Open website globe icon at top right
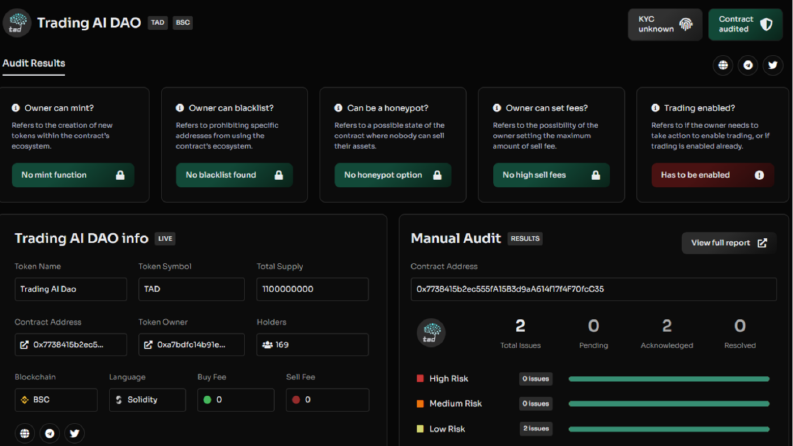 click(x=723, y=65)
